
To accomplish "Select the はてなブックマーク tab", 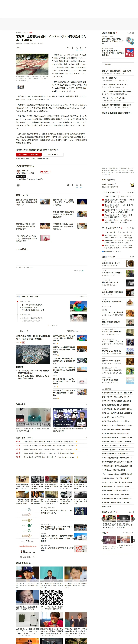I will tap(126, 232).
